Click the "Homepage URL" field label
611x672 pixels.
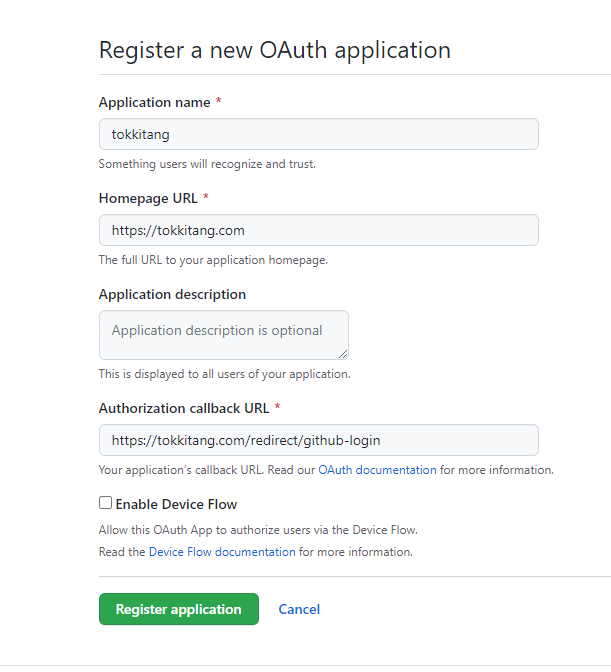tap(148, 199)
